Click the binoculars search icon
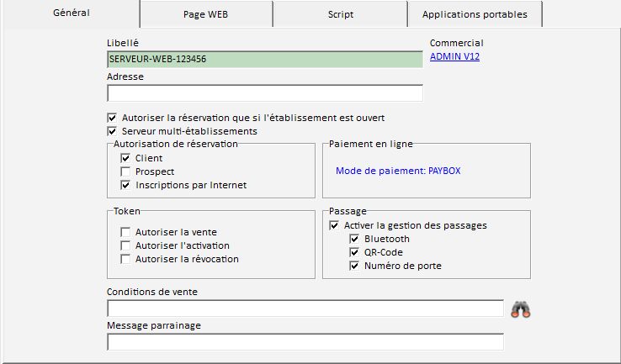The height and width of the screenshot is (364, 621). click(520, 309)
